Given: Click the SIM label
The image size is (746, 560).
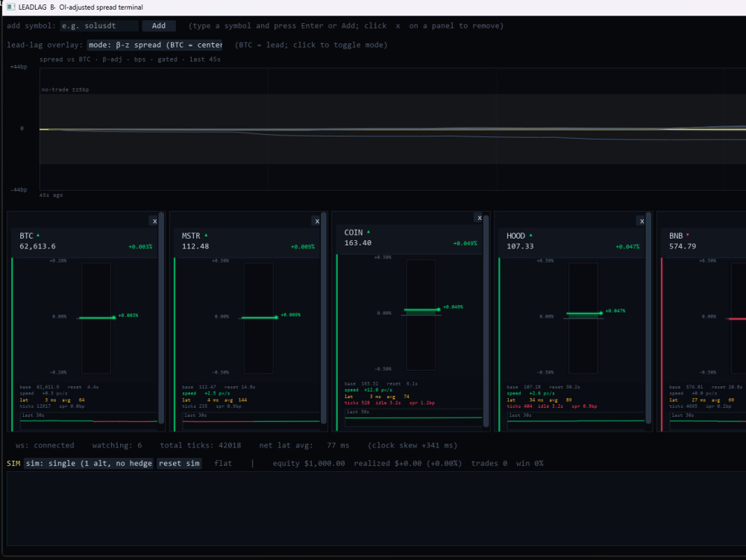Looking at the screenshot, I should 13,463.
